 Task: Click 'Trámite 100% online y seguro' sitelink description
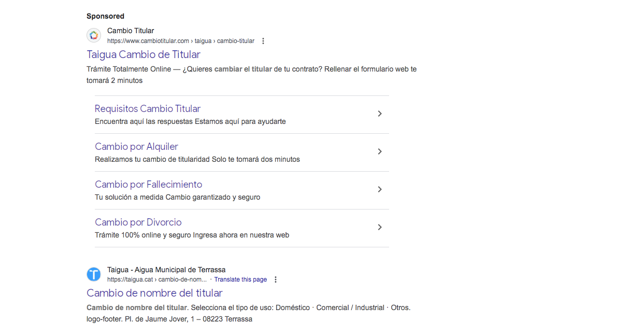click(x=192, y=235)
